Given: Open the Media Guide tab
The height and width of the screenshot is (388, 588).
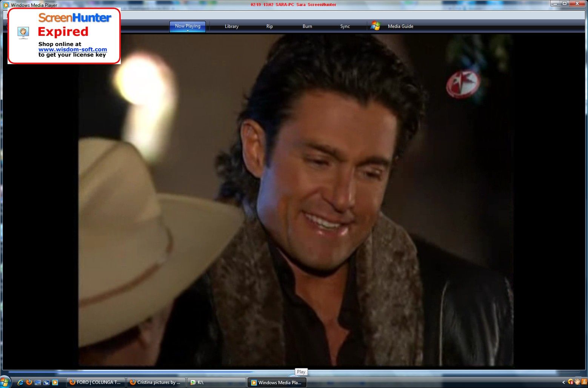Looking at the screenshot, I should 400,26.
